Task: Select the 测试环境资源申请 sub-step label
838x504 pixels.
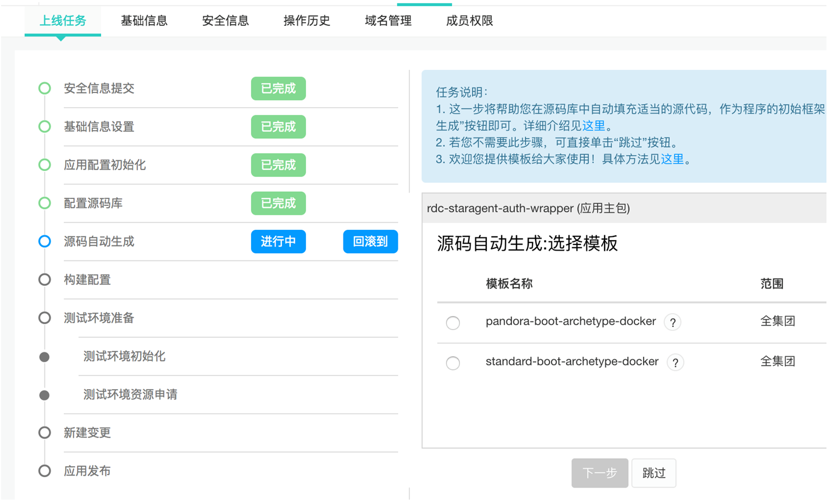Action: [x=130, y=395]
